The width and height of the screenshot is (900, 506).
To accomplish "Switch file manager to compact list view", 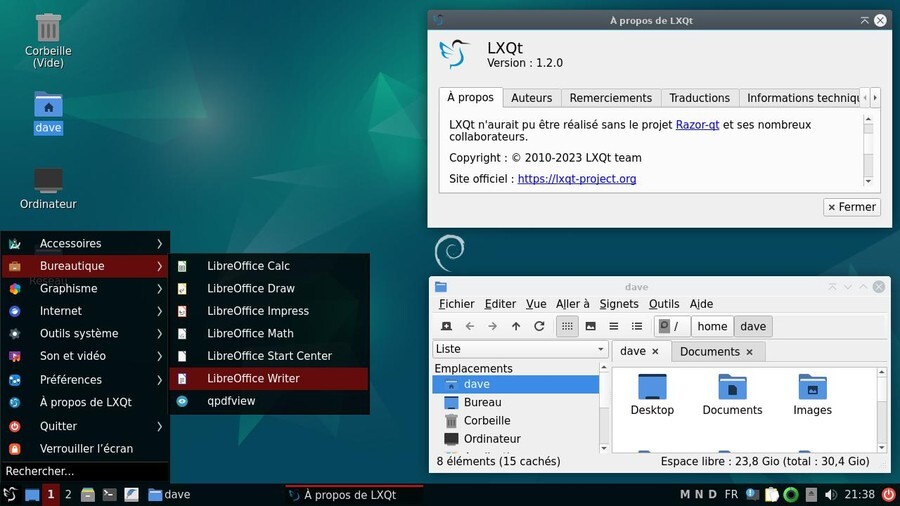I will pyautogui.click(x=614, y=326).
